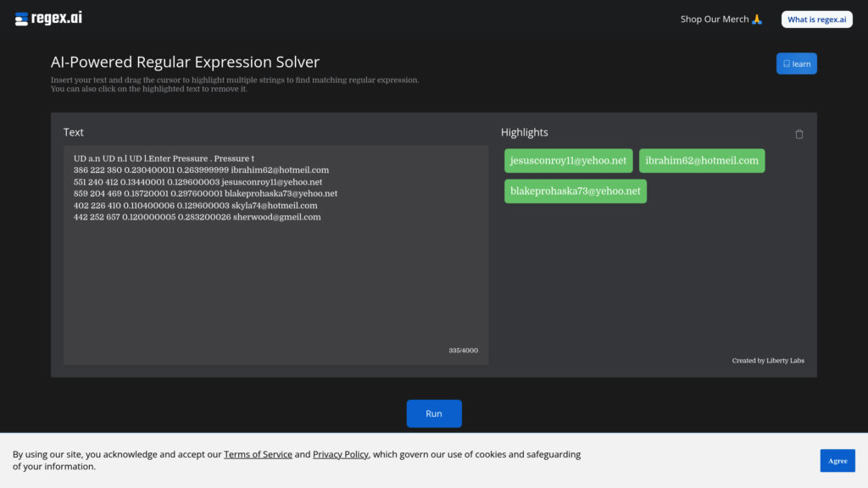Click the regex.ai logo icon
This screenshot has height=488, width=868.
(20, 18)
